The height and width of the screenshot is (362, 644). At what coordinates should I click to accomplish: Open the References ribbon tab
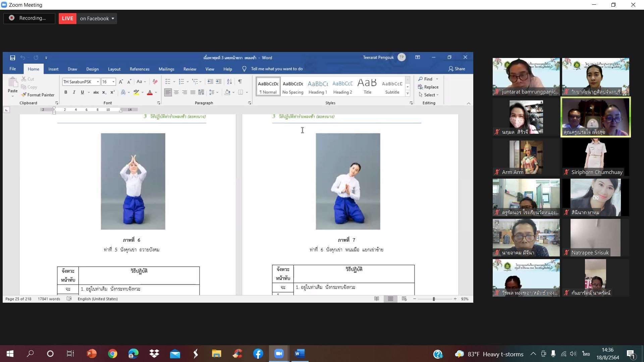(139, 69)
